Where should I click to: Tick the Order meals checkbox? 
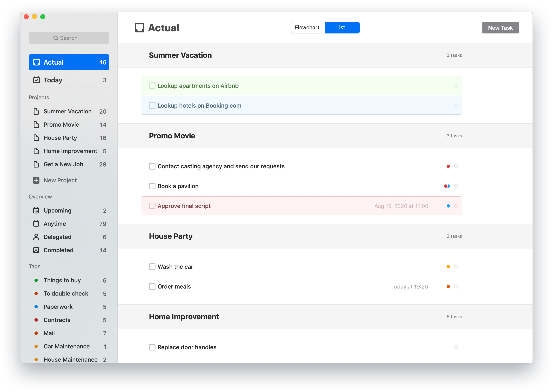[152, 286]
